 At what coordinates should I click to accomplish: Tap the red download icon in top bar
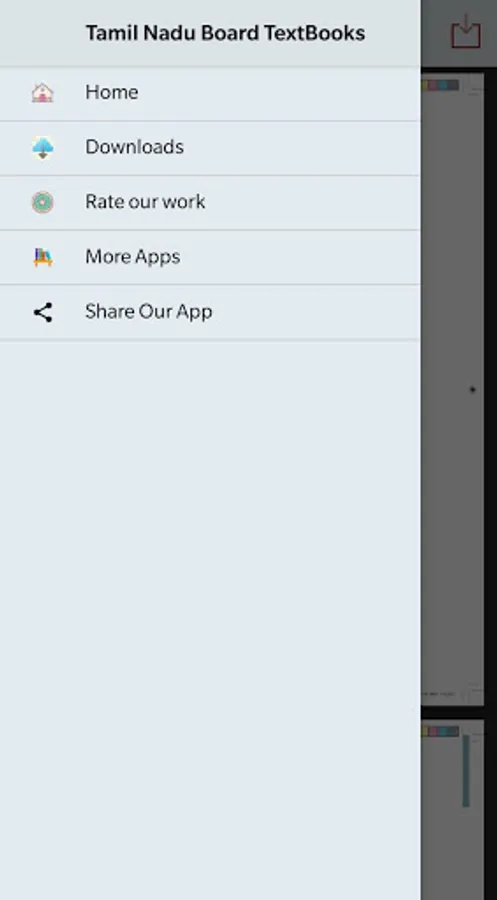[465, 32]
